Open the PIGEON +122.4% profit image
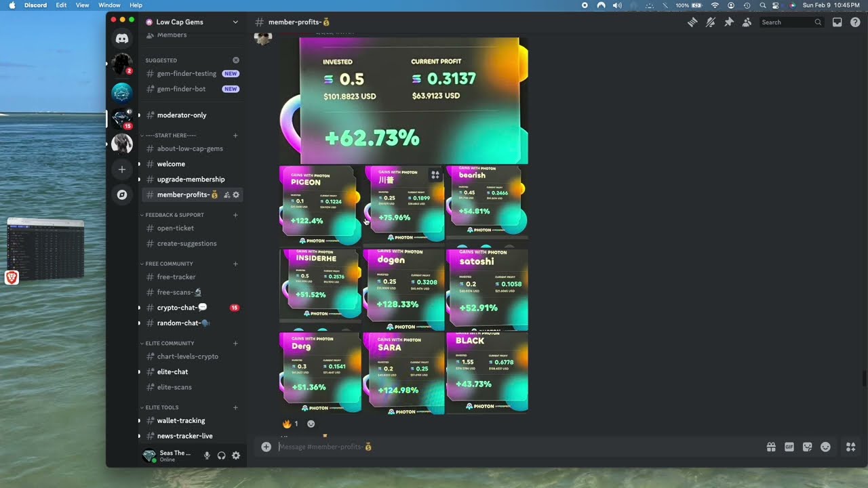The height and width of the screenshot is (488, 868). [x=320, y=205]
